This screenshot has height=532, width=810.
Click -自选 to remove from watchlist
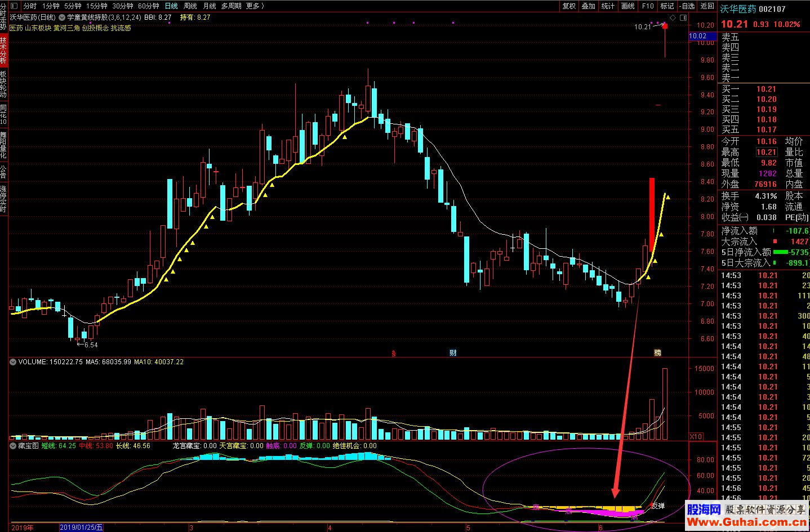(x=687, y=6)
